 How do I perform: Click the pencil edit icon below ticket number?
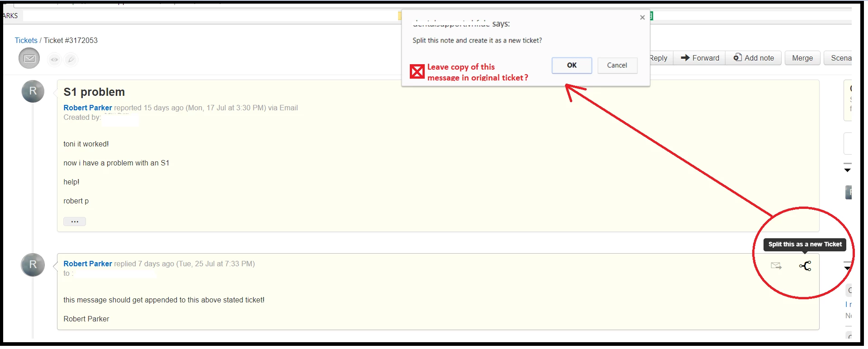(71, 59)
